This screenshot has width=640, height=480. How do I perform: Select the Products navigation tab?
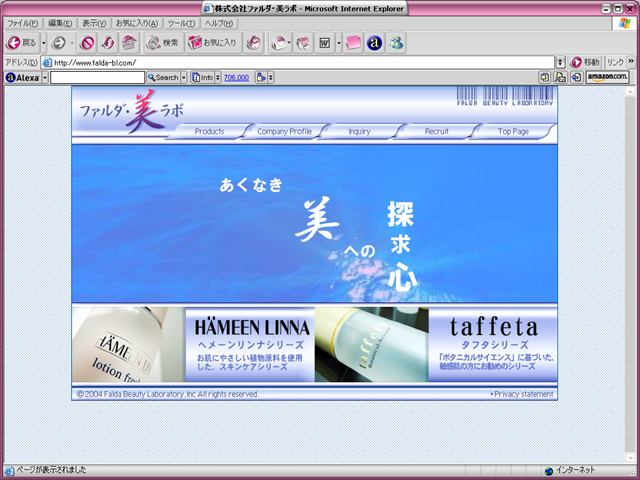pyautogui.click(x=209, y=131)
